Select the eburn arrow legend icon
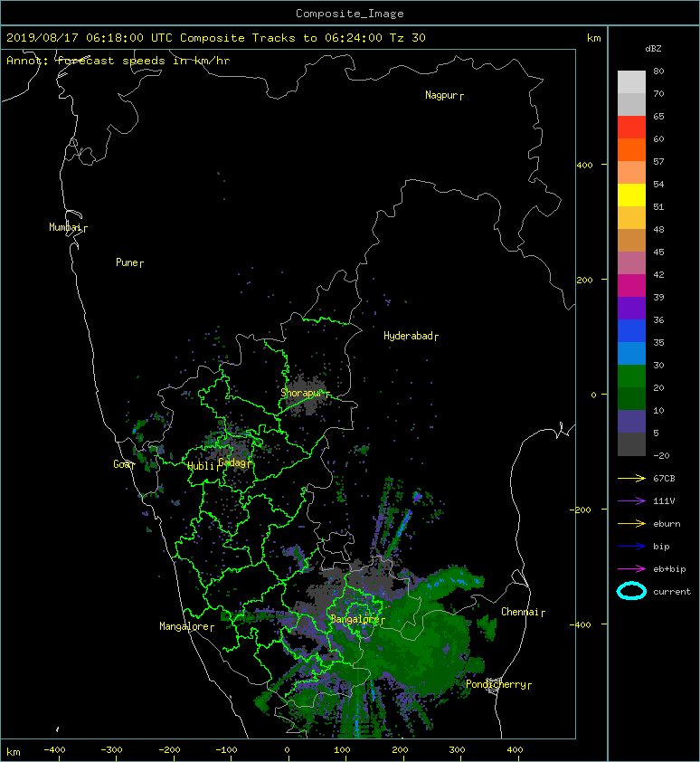The image size is (700, 762). pyautogui.click(x=631, y=523)
